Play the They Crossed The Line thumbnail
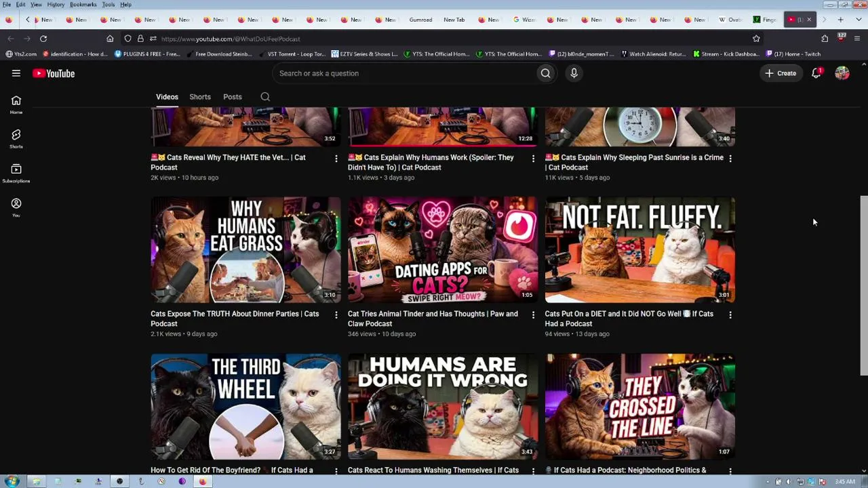The height and width of the screenshot is (488, 868). [640, 407]
